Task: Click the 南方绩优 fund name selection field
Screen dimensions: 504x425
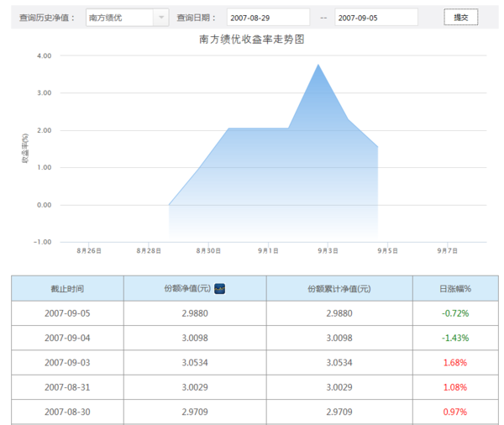Action: 119,18
